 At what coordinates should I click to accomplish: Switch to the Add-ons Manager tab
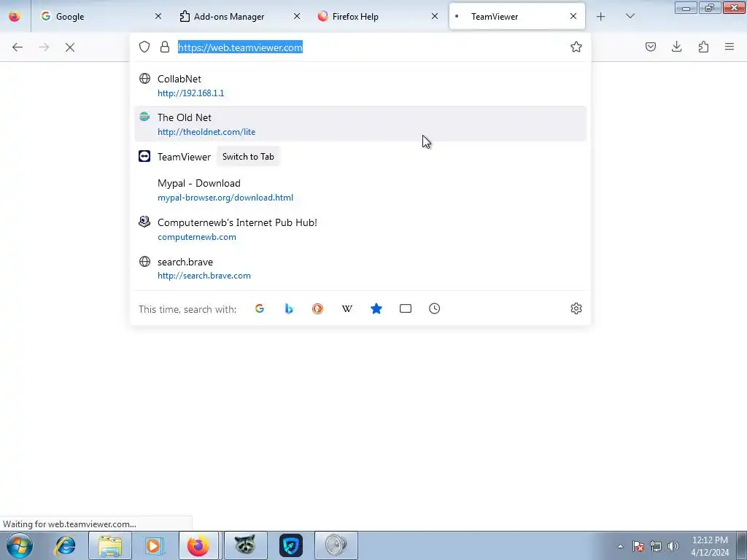click(x=239, y=16)
